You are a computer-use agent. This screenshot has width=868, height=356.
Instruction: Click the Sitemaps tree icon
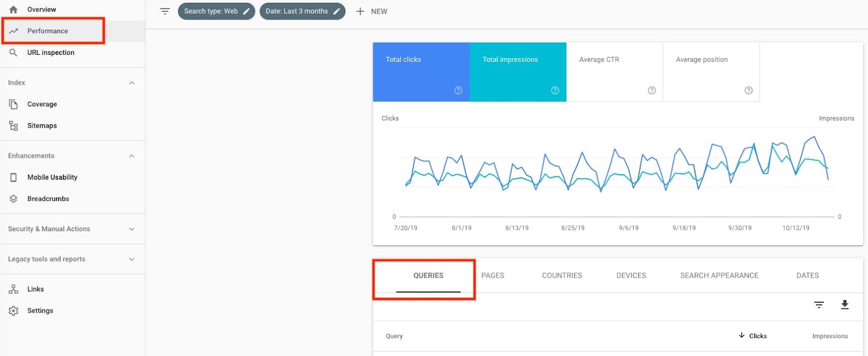14,126
